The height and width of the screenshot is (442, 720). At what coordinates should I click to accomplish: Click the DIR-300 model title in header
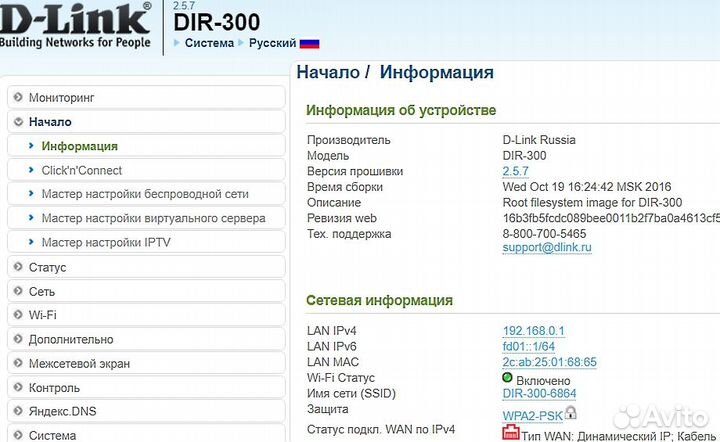tap(217, 22)
